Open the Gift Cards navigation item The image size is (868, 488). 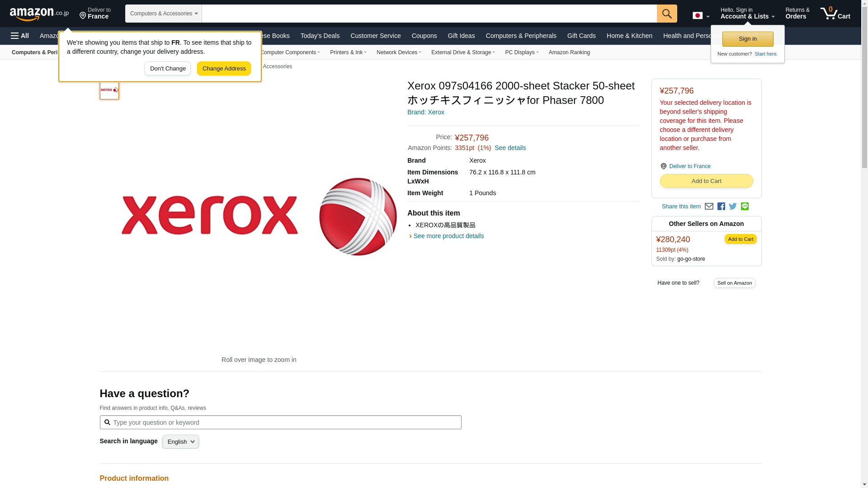pos(581,36)
